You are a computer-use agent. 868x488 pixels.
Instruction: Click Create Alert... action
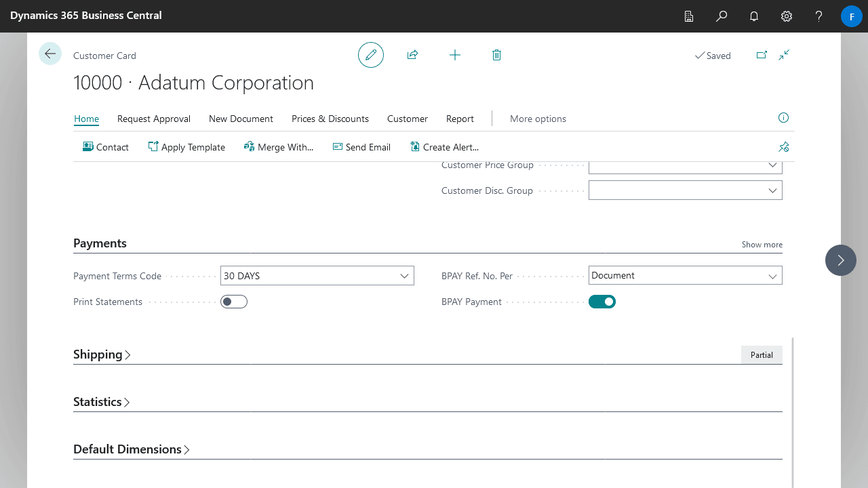pyautogui.click(x=444, y=147)
